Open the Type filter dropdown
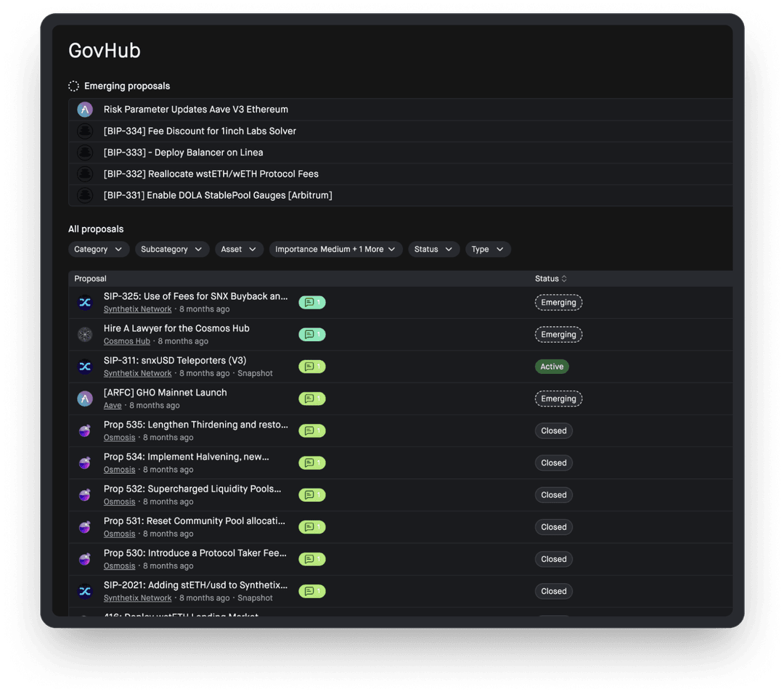784x694 pixels. 487,249
